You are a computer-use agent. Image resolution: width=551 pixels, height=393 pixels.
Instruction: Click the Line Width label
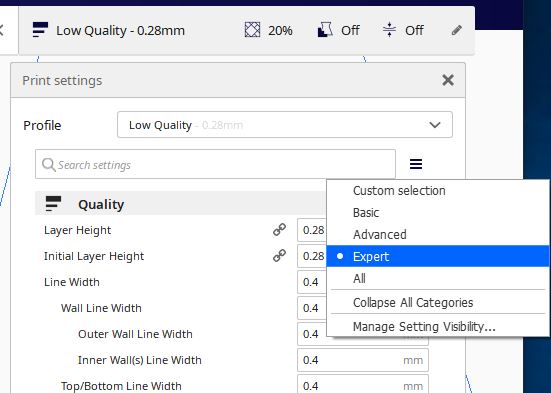pyautogui.click(x=72, y=282)
